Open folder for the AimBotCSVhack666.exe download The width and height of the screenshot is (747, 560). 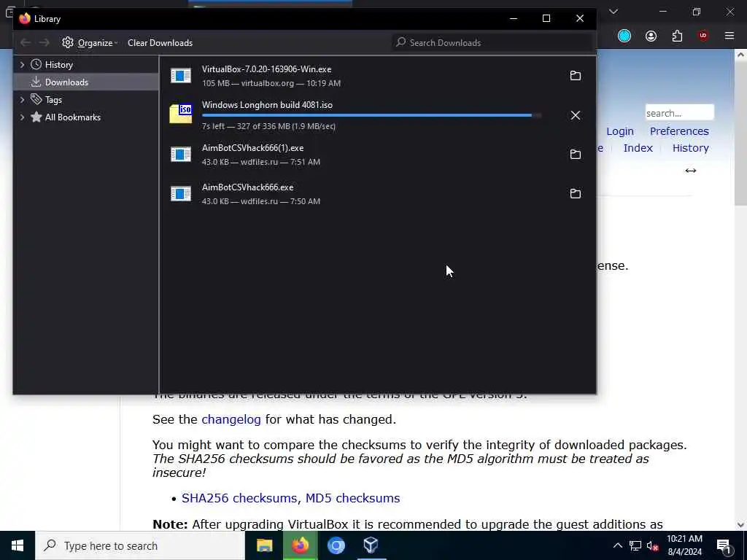[x=575, y=194]
